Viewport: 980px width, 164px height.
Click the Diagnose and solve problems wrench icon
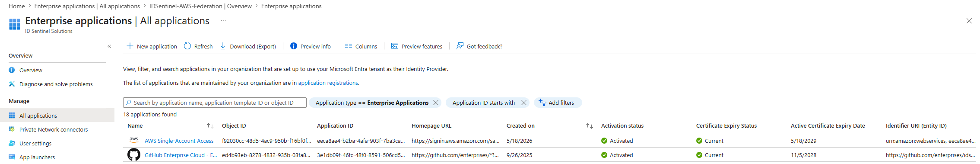pos(12,84)
